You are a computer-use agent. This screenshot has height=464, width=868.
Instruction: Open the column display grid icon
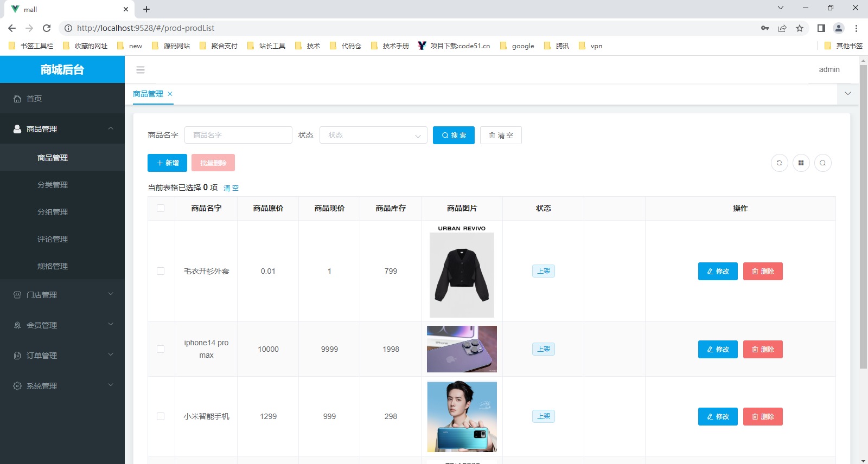click(801, 163)
